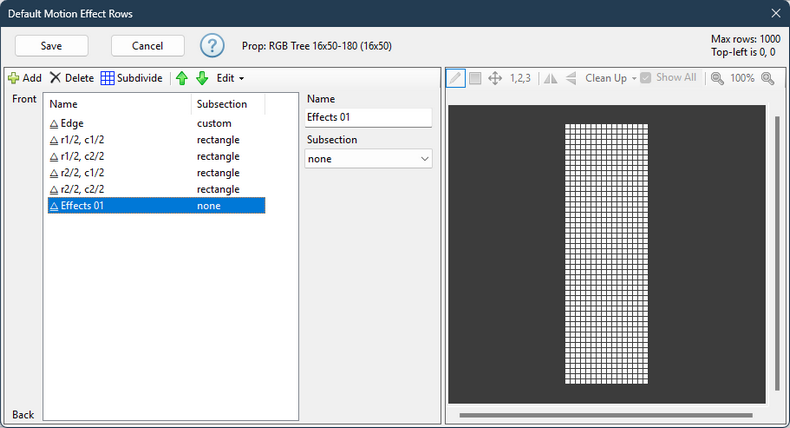Close the Default Motion Effect Rows dialog
790x428 pixels.
tap(776, 14)
